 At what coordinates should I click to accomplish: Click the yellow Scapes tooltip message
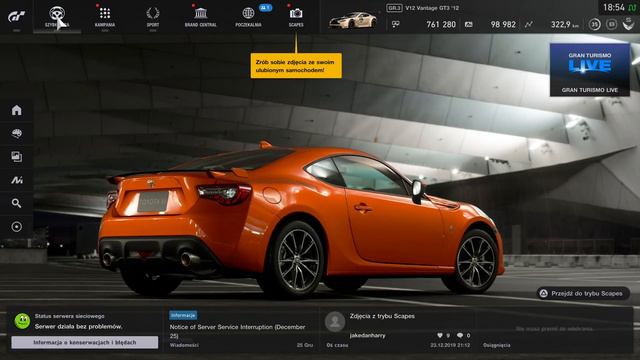click(296, 66)
